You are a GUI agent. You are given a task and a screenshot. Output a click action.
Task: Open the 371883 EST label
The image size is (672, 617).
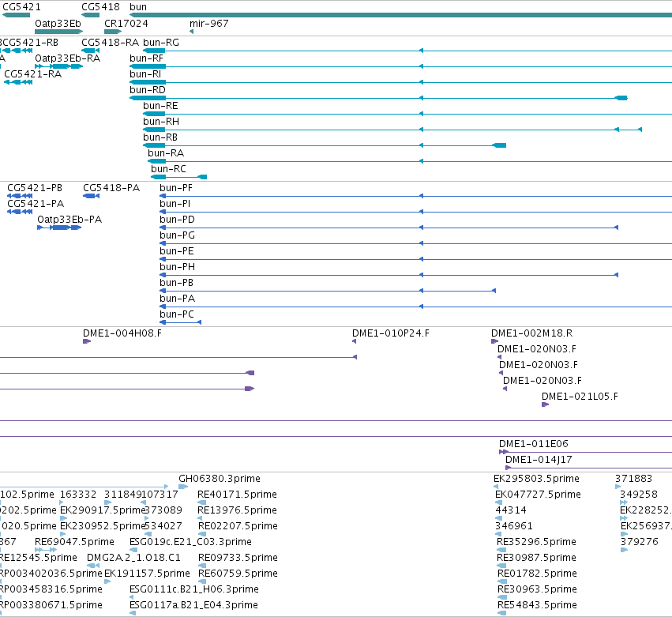pyautogui.click(x=634, y=479)
